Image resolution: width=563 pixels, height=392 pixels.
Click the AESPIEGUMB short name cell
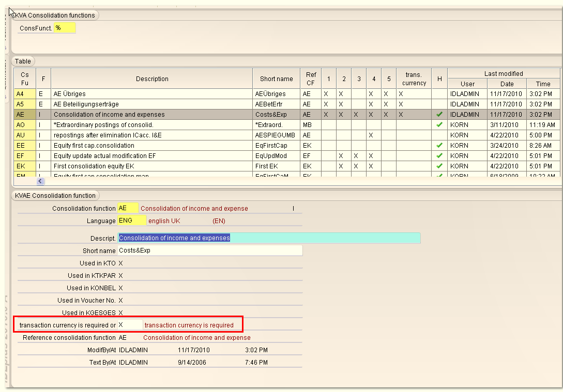click(x=275, y=135)
